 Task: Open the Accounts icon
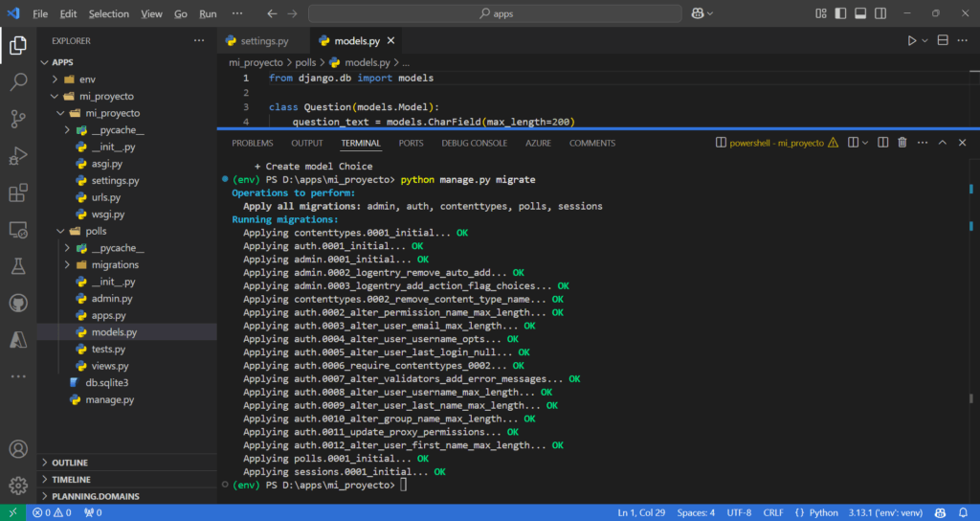[x=18, y=448]
